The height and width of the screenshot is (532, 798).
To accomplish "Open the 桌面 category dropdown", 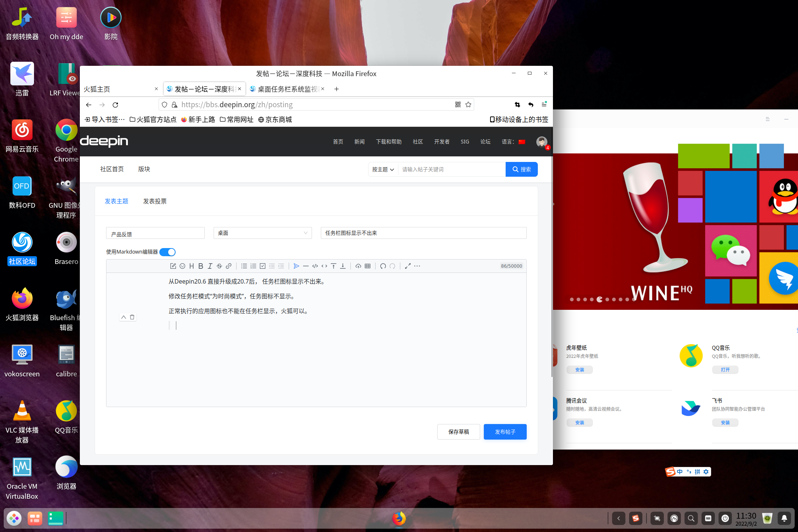I will (262, 233).
